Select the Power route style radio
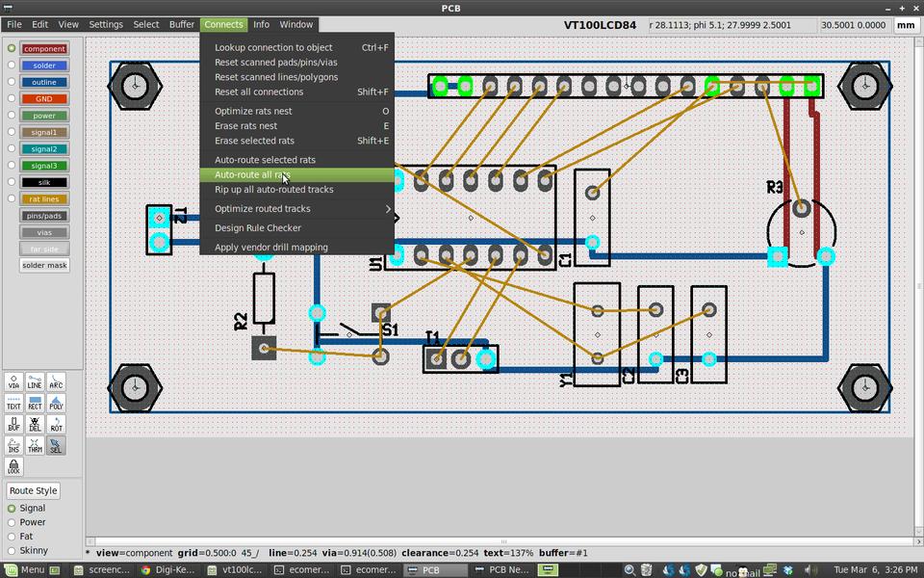Viewport: 924px width, 578px height. coord(13,522)
